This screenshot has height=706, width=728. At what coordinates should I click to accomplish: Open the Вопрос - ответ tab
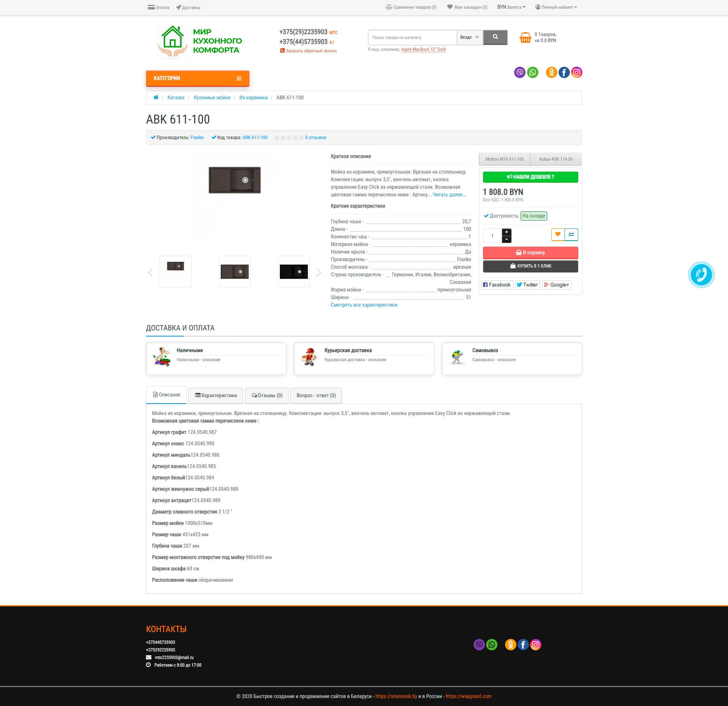coord(316,395)
